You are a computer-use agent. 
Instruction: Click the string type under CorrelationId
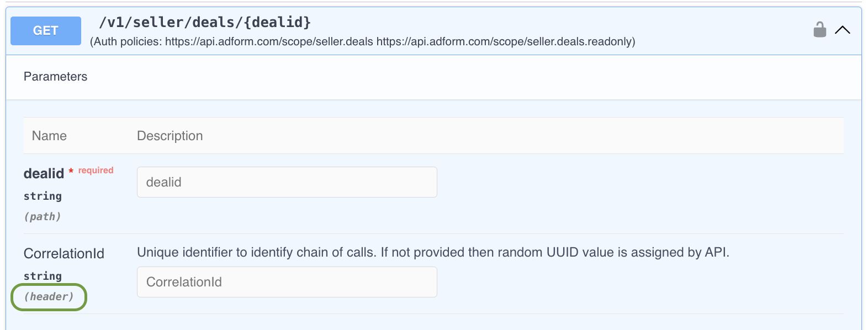coord(43,276)
